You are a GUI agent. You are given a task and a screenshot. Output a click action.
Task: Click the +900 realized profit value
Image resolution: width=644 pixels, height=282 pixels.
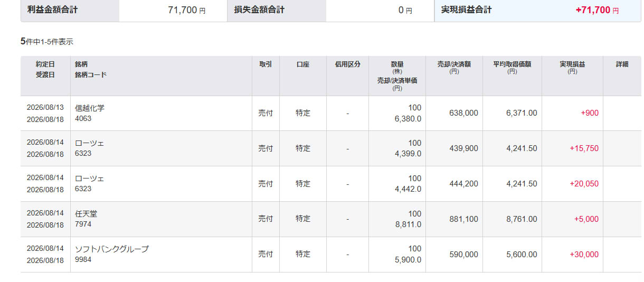click(589, 113)
